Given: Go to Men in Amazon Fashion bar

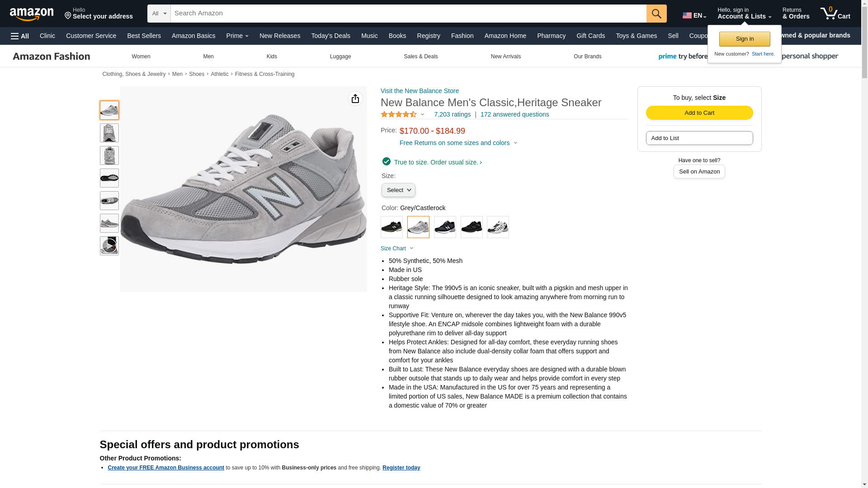Looking at the screenshot, I should 208,56.
